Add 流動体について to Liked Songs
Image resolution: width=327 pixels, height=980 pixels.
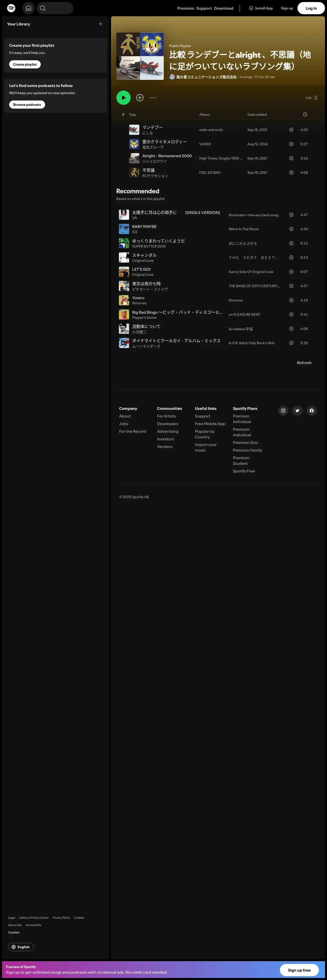[x=291, y=329]
